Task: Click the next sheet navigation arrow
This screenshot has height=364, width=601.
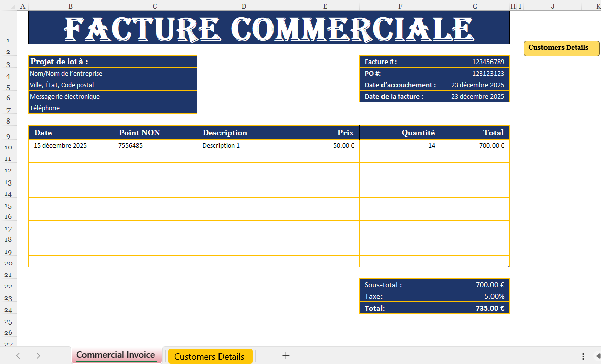Action: click(39, 355)
